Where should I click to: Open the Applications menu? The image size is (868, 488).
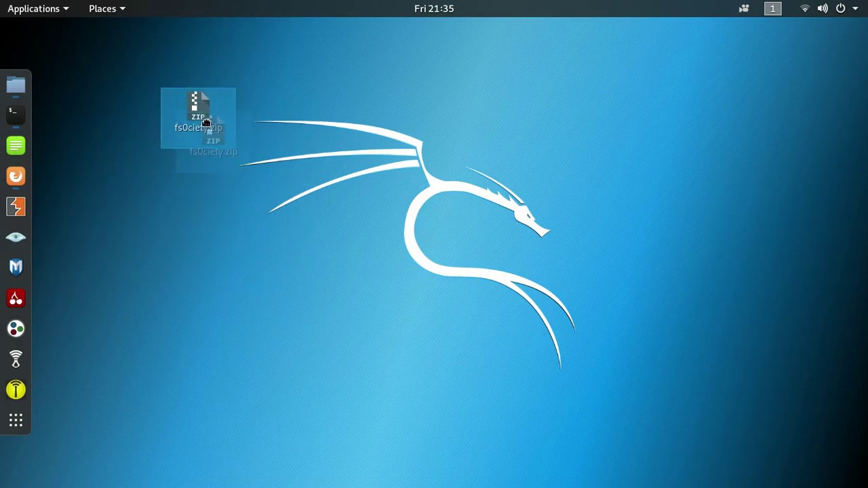pos(38,9)
